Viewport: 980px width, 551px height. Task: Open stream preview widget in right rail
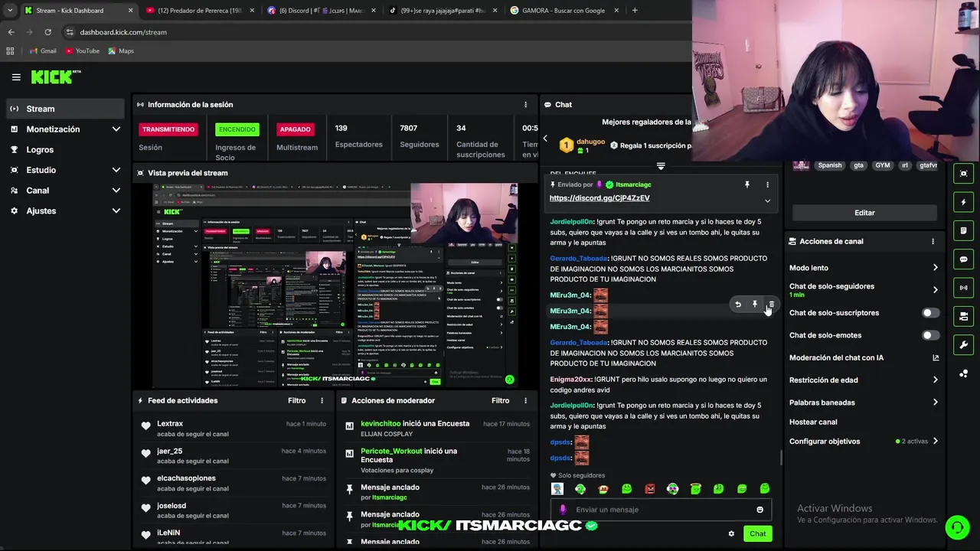tap(964, 174)
